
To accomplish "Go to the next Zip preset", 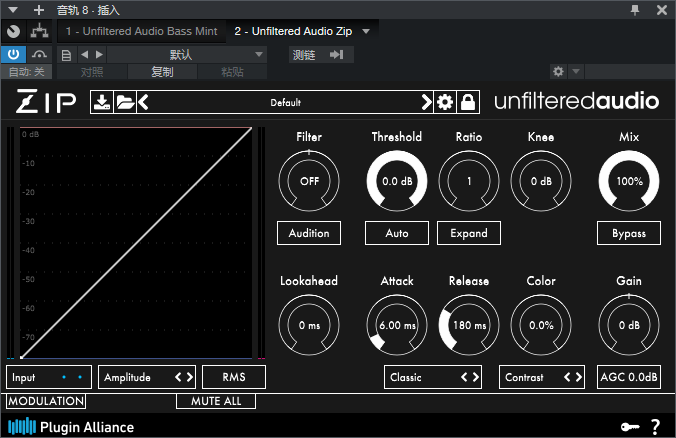I will click(x=426, y=102).
